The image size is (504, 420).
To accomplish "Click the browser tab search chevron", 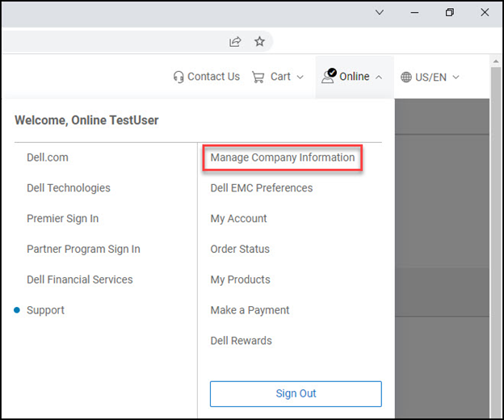I will (x=380, y=13).
